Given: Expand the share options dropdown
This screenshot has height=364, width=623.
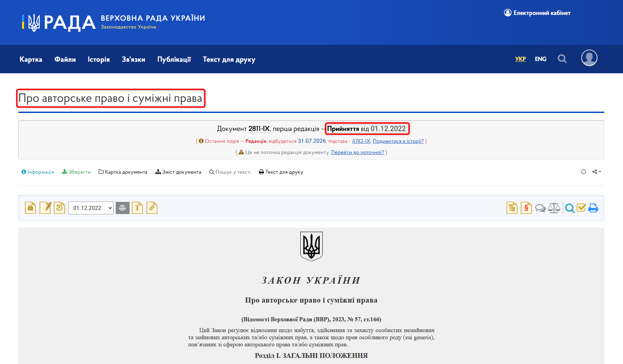Looking at the screenshot, I should [597, 172].
